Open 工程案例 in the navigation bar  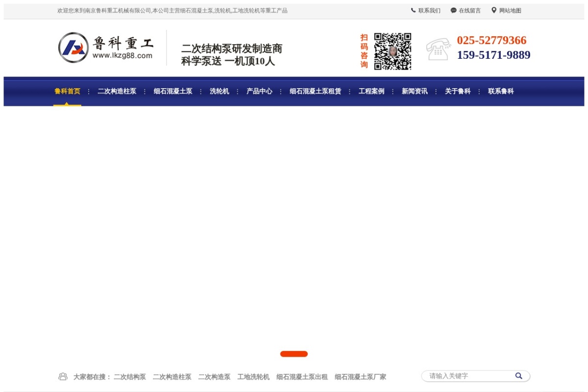click(x=371, y=91)
